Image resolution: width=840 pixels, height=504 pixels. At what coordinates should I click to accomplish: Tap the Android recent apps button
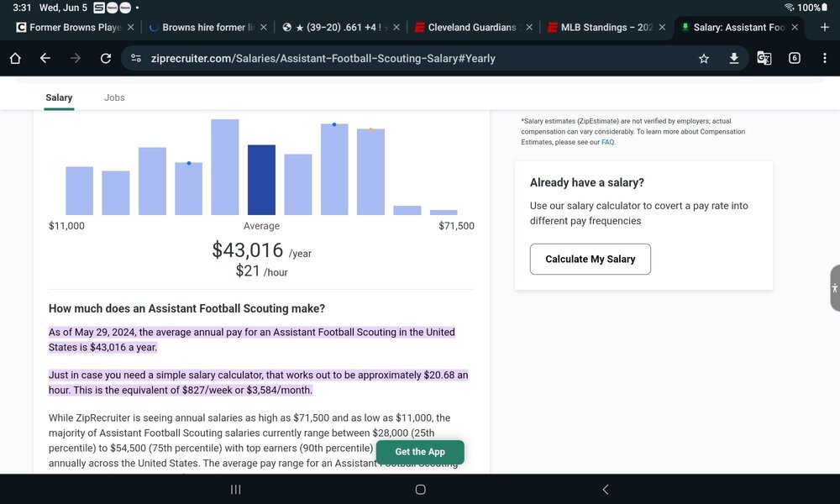click(x=236, y=490)
